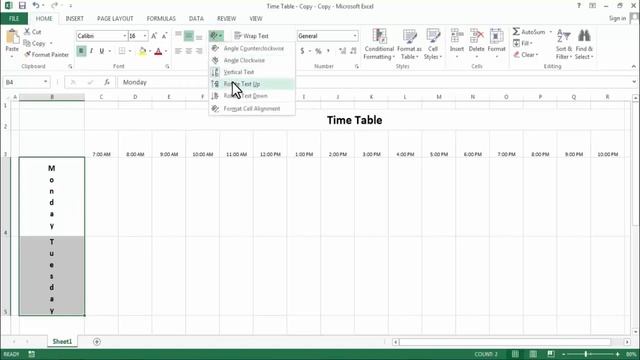Click the Insert cells icon
Image resolution: width=640 pixels, height=360 pixels.
click(x=457, y=37)
